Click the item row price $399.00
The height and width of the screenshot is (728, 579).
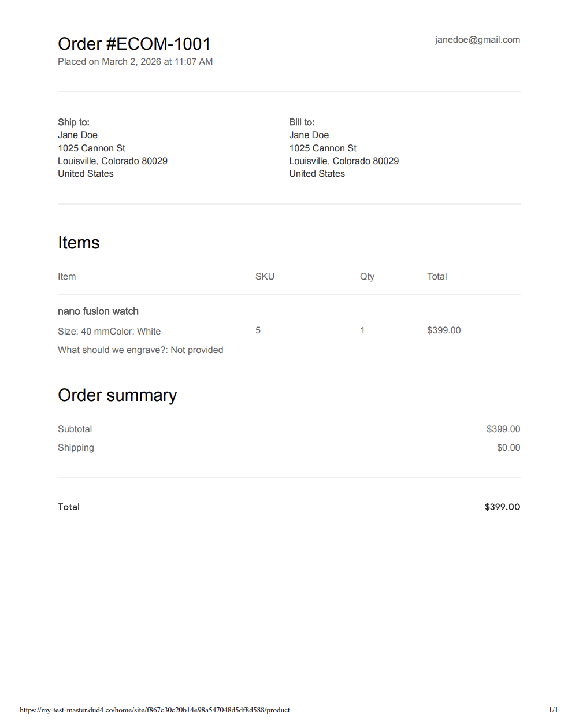pyautogui.click(x=444, y=330)
